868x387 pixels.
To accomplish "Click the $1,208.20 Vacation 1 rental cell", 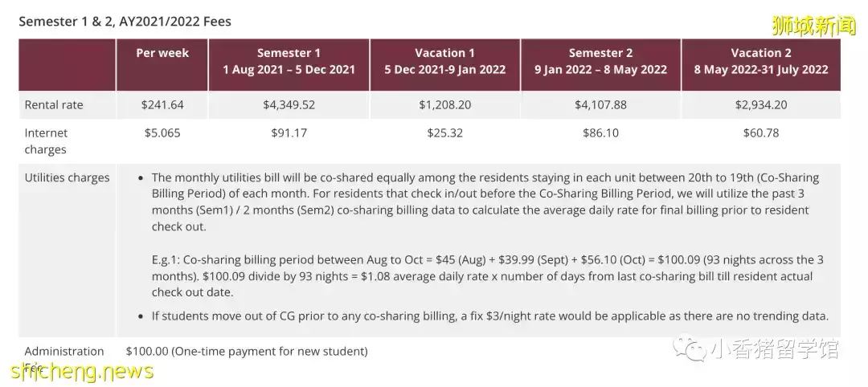I will [445, 105].
